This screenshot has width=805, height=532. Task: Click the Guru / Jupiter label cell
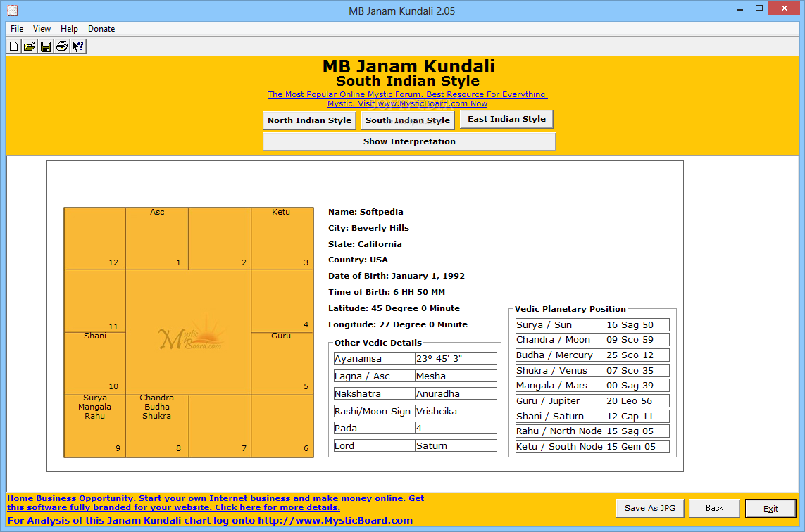coord(561,400)
